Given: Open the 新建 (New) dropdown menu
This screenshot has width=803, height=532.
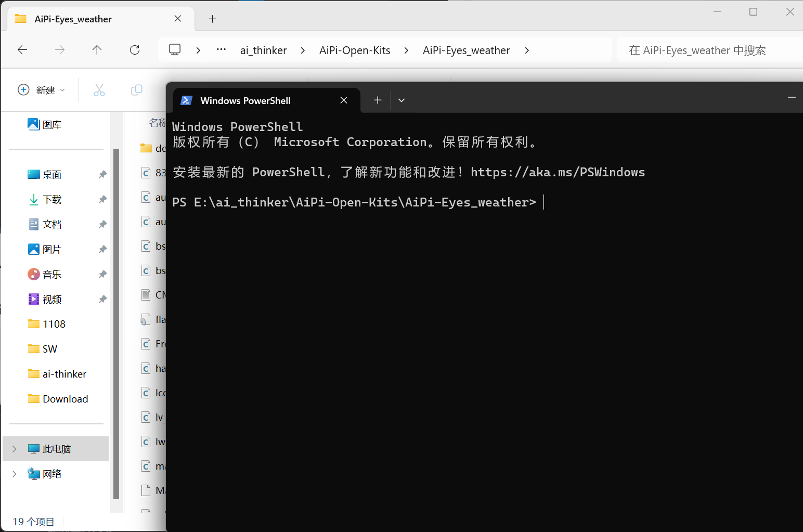Looking at the screenshot, I should click(x=42, y=90).
